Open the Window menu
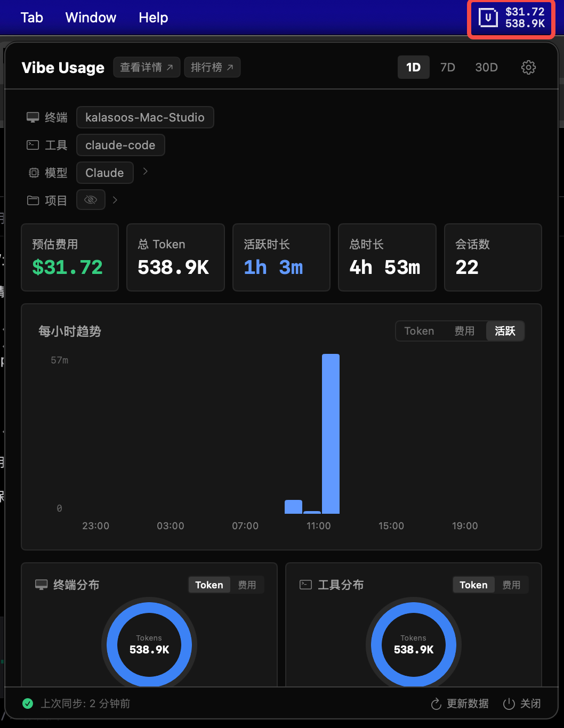The image size is (564, 728). (91, 18)
